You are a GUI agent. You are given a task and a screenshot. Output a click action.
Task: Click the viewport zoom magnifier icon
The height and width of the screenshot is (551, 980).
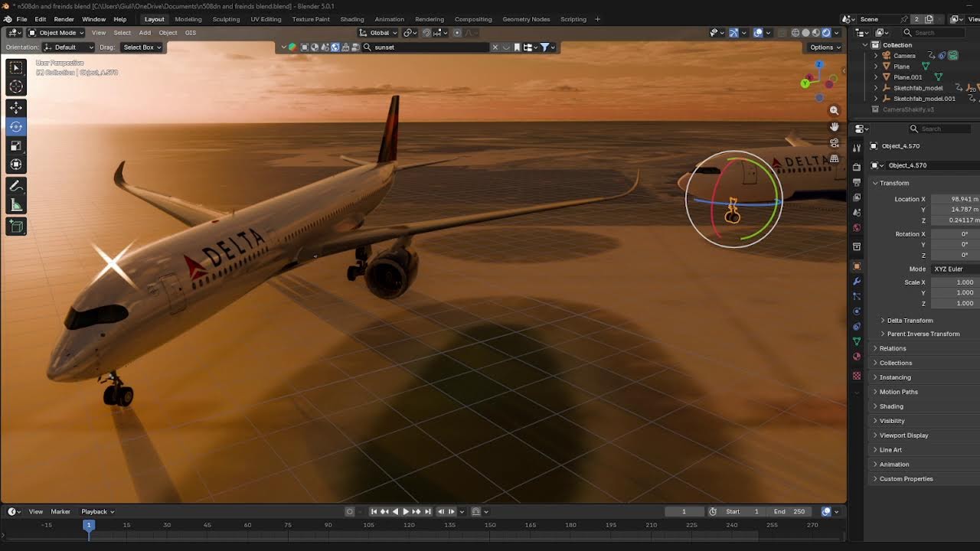coord(834,110)
